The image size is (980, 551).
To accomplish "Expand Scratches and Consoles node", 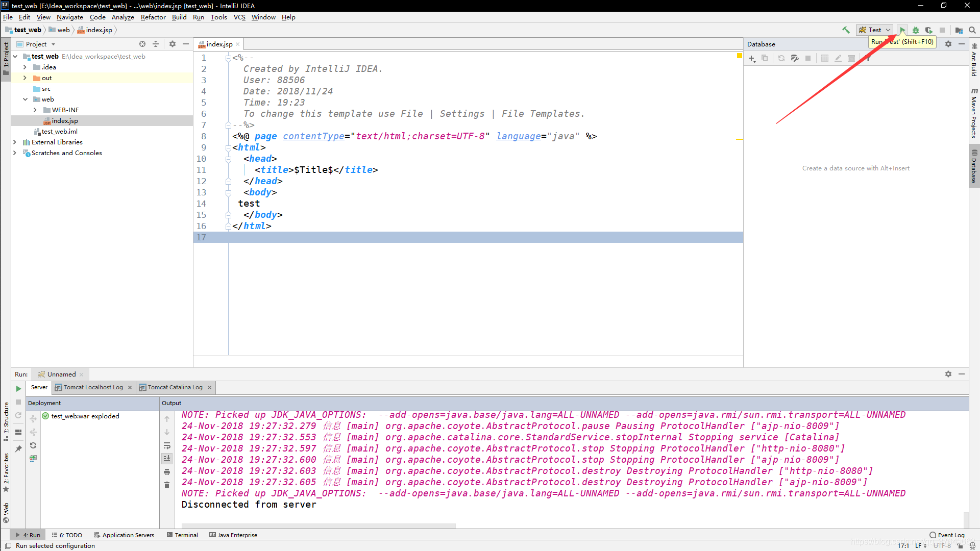I will [15, 153].
